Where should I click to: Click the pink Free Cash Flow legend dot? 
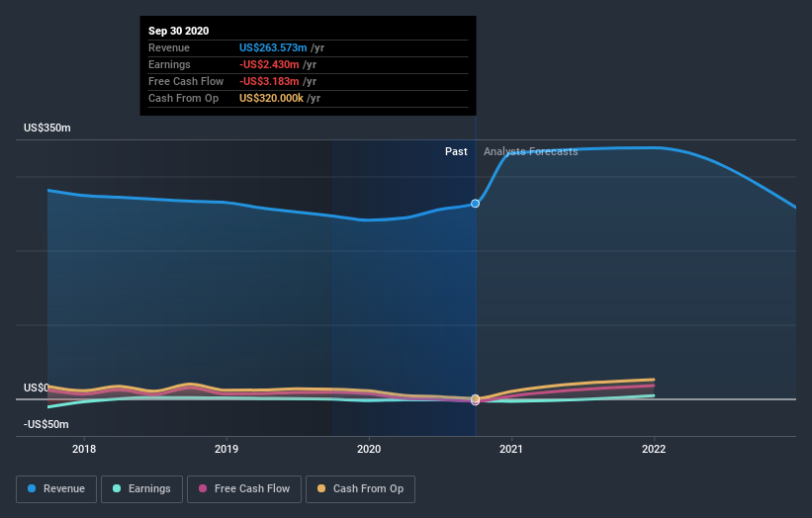tap(203, 488)
